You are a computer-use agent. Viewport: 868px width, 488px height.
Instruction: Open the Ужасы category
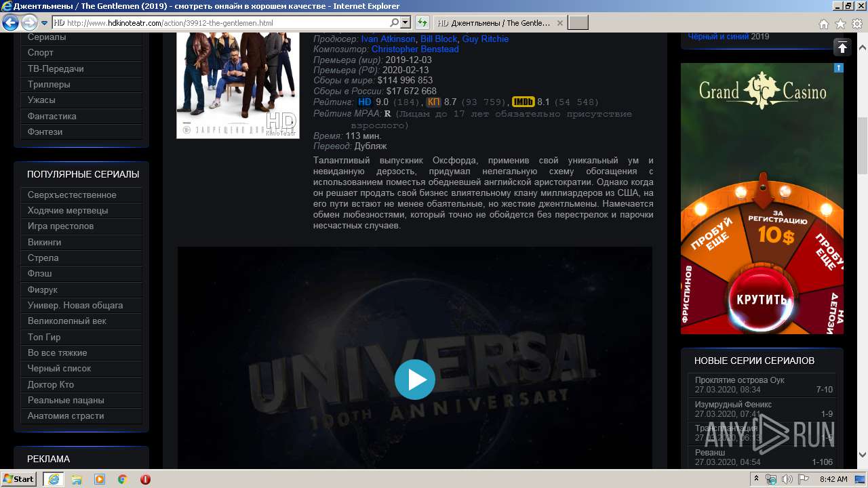pos(81,100)
